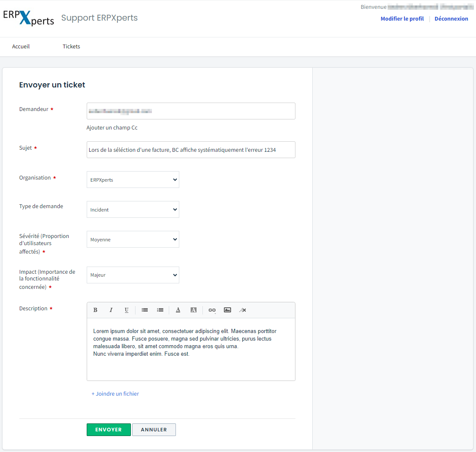Cancel the ticket with ANNULER

click(x=154, y=429)
